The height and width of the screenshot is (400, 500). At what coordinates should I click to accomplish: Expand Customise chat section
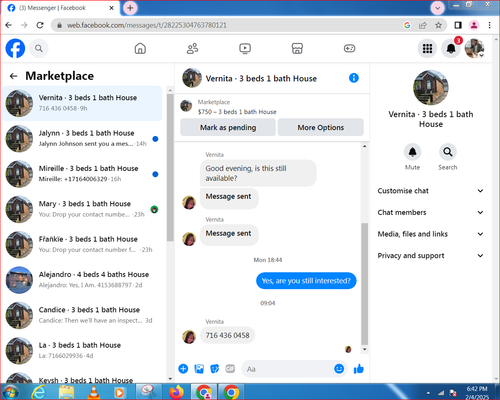(430, 191)
